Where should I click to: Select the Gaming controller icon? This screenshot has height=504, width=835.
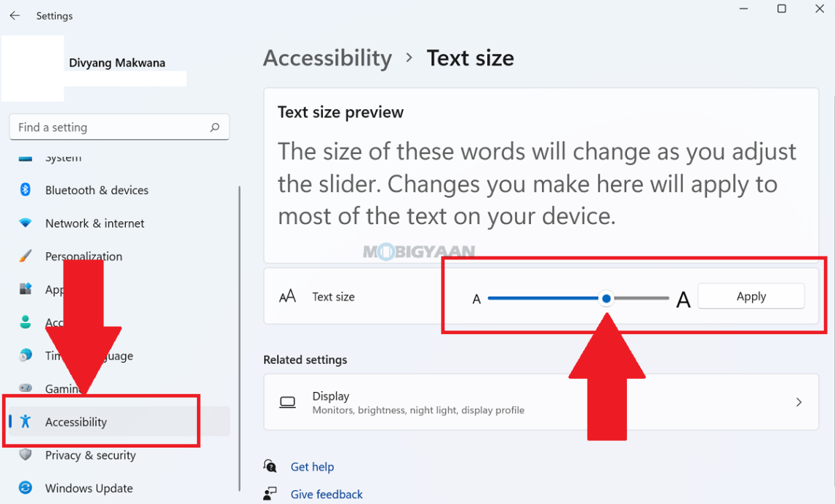tap(24, 388)
